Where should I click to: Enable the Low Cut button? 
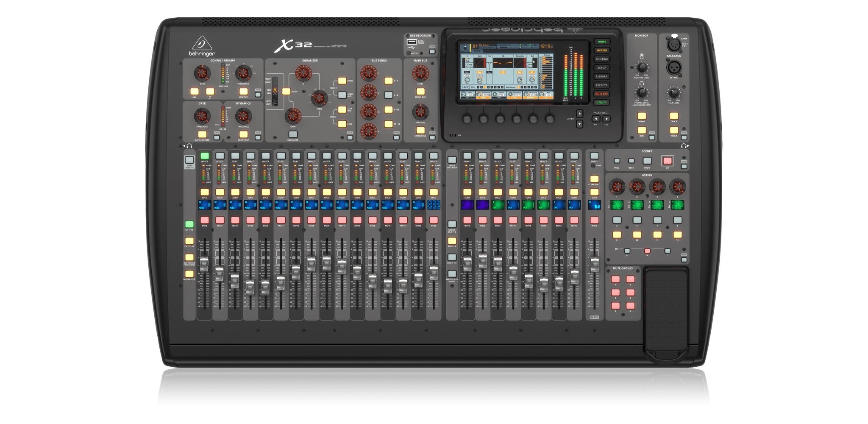coord(243,92)
